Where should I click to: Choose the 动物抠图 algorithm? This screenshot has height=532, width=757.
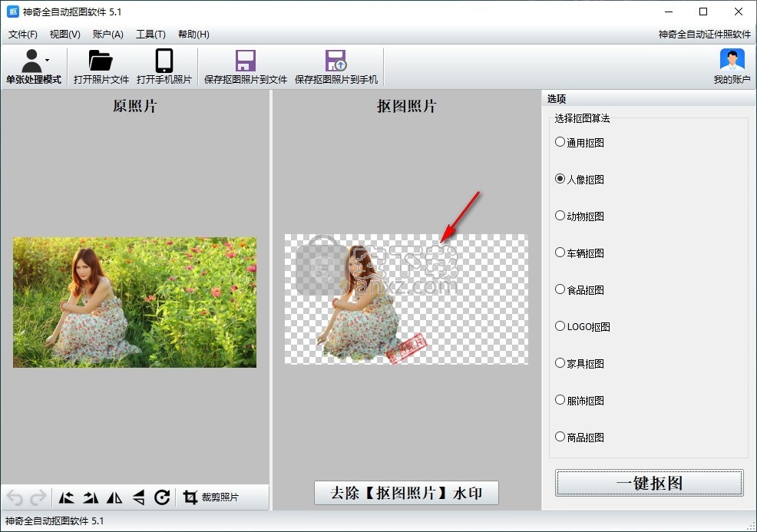pos(560,216)
